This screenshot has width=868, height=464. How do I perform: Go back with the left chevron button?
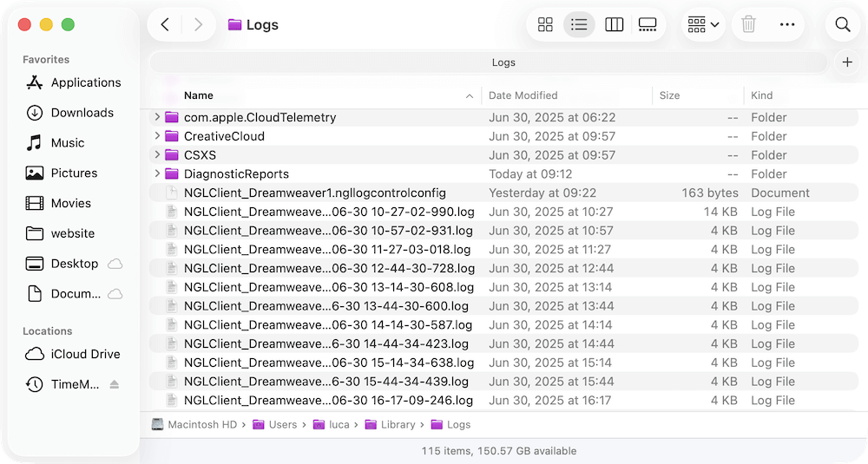click(x=165, y=24)
